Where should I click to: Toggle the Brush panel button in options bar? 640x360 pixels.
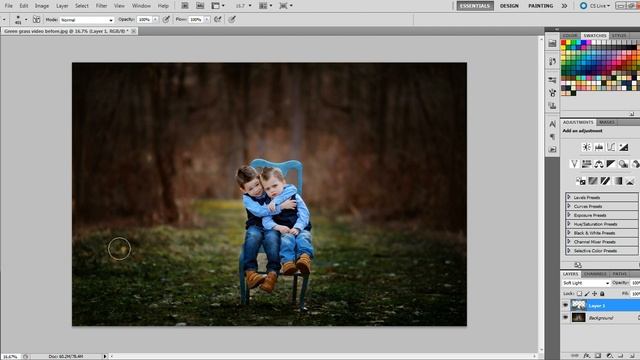tap(36, 19)
